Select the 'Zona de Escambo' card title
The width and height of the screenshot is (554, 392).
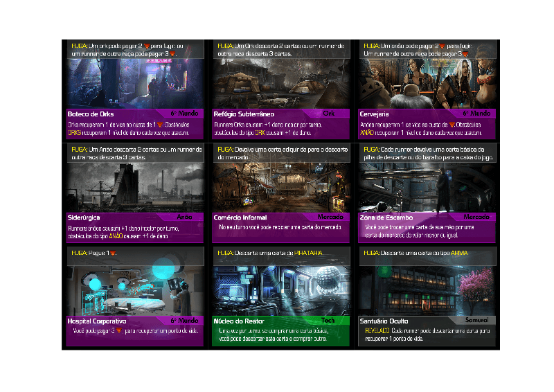386,217
